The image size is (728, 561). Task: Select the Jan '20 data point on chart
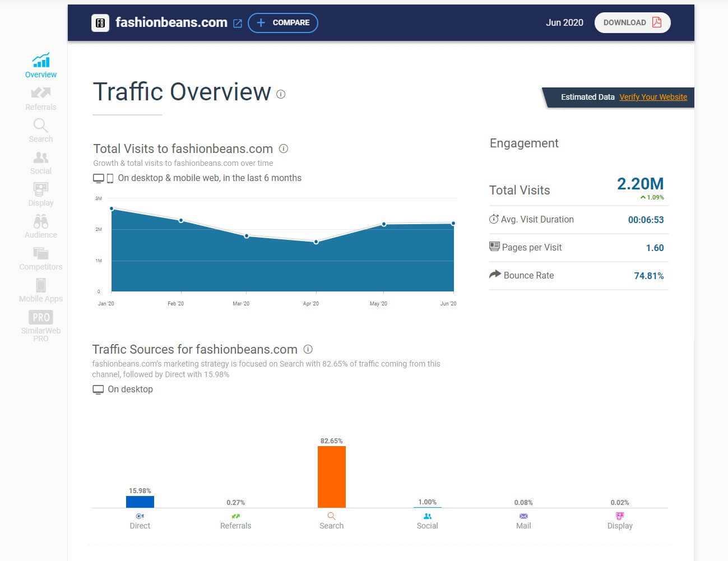(x=112, y=208)
